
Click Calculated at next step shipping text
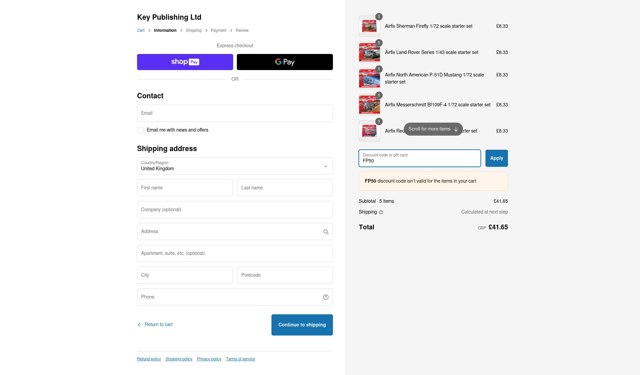(484, 212)
